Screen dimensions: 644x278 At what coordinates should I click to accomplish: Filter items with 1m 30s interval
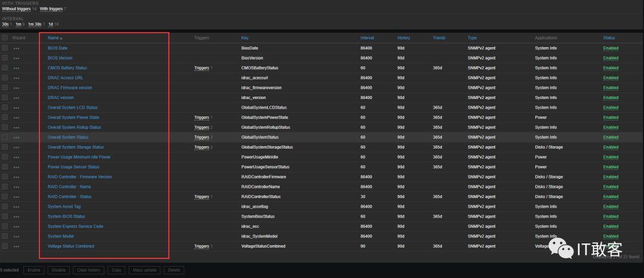coord(35,24)
